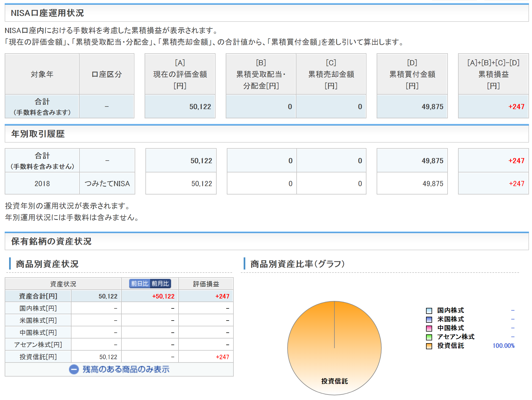Click the 国内株式 legend label

451,310
